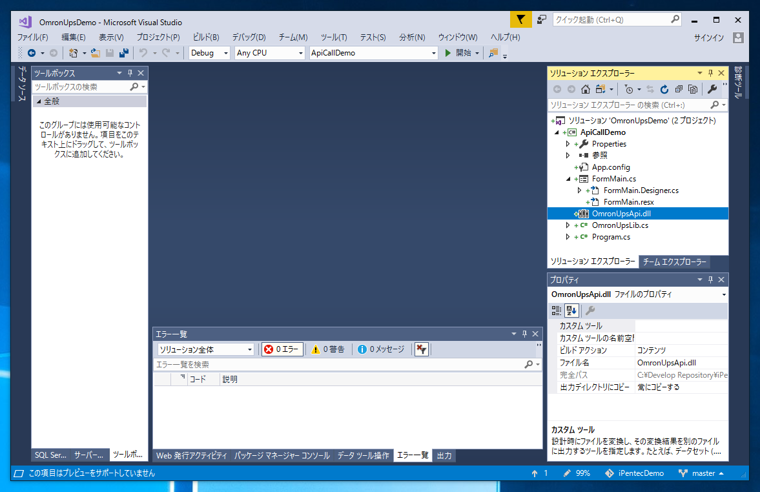Open the ビルド(B) menu
Image resolution: width=760 pixels, height=492 pixels.
click(206, 37)
